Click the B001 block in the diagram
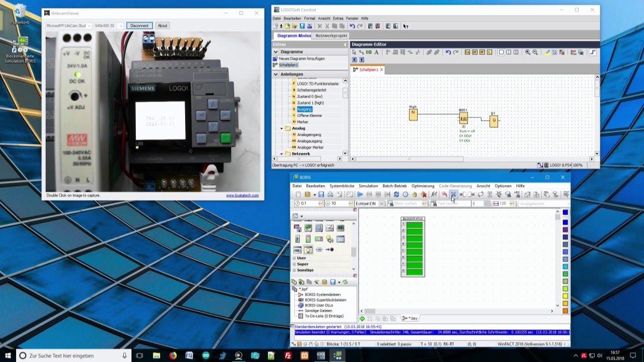 point(463,119)
